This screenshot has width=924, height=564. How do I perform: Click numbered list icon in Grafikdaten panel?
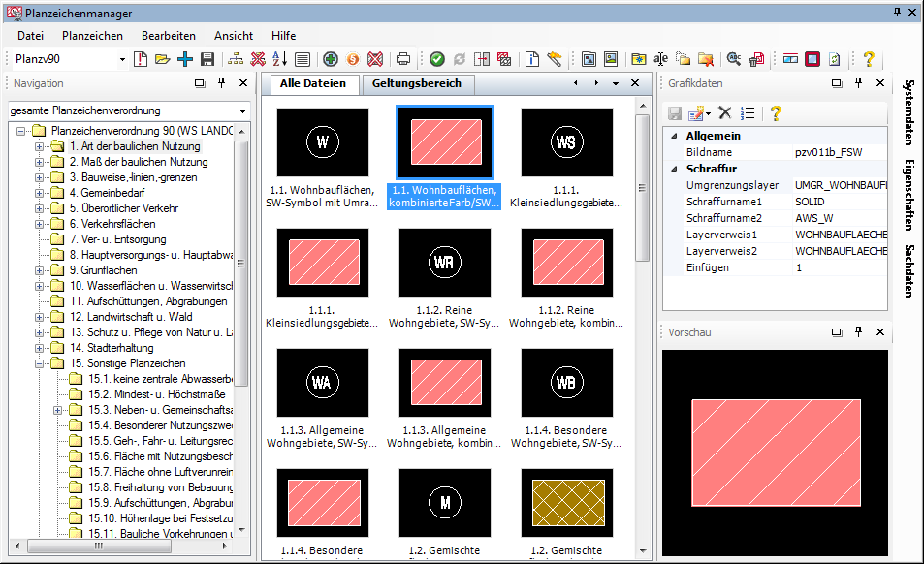748,113
